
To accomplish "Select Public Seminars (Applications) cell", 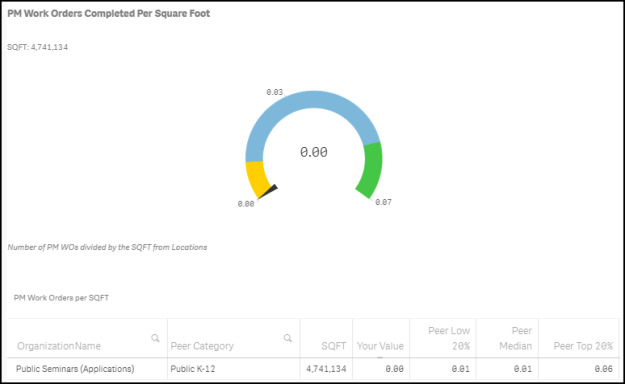I will (x=75, y=369).
